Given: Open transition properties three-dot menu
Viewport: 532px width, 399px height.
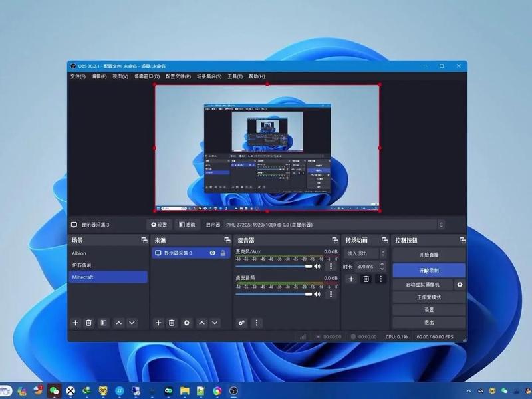Looking at the screenshot, I should (x=380, y=279).
